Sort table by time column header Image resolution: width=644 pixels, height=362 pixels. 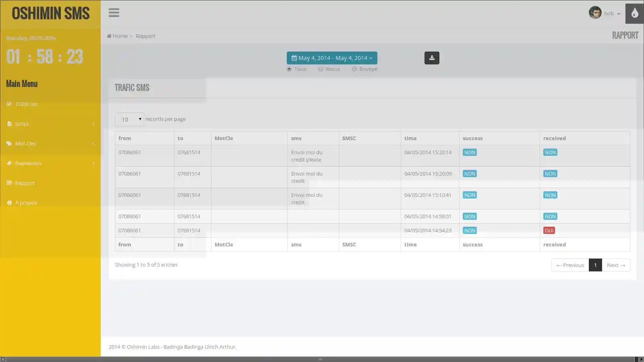coord(410,138)
